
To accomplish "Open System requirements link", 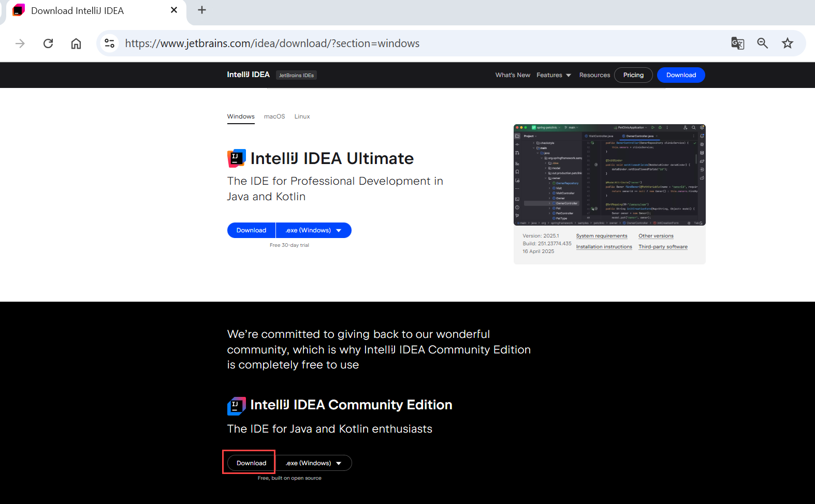I will tap(602, 236).
